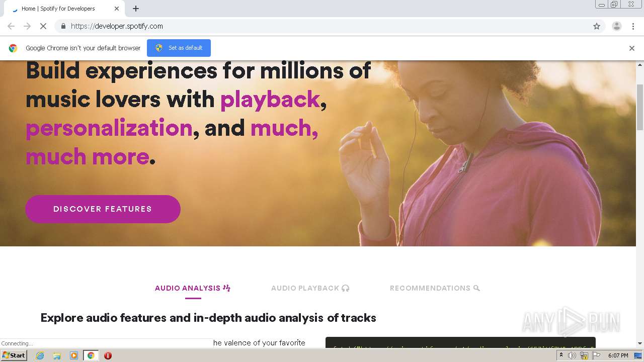Click the address bar URL

[117, 26]
